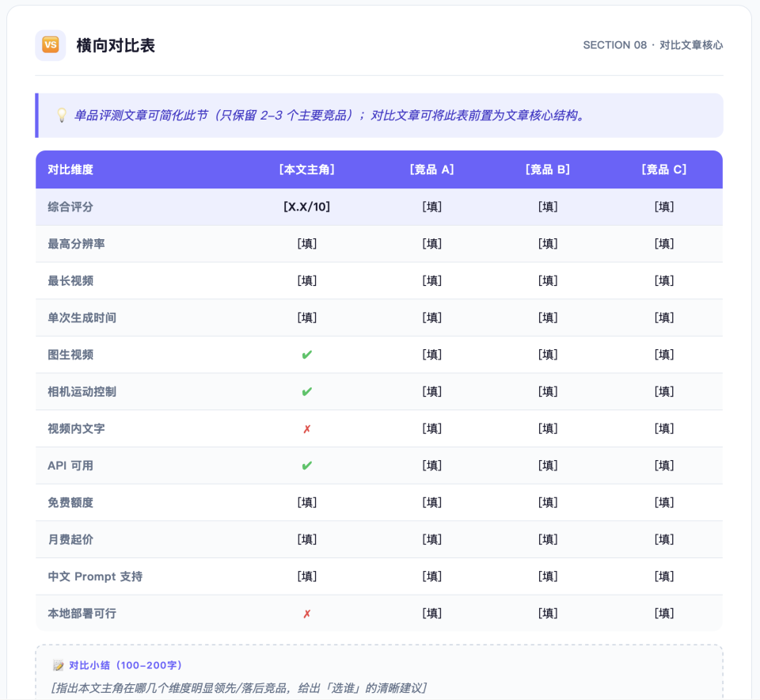
Task: Click the red cross in the 视频内文字 row
Action: click(307, 429)
